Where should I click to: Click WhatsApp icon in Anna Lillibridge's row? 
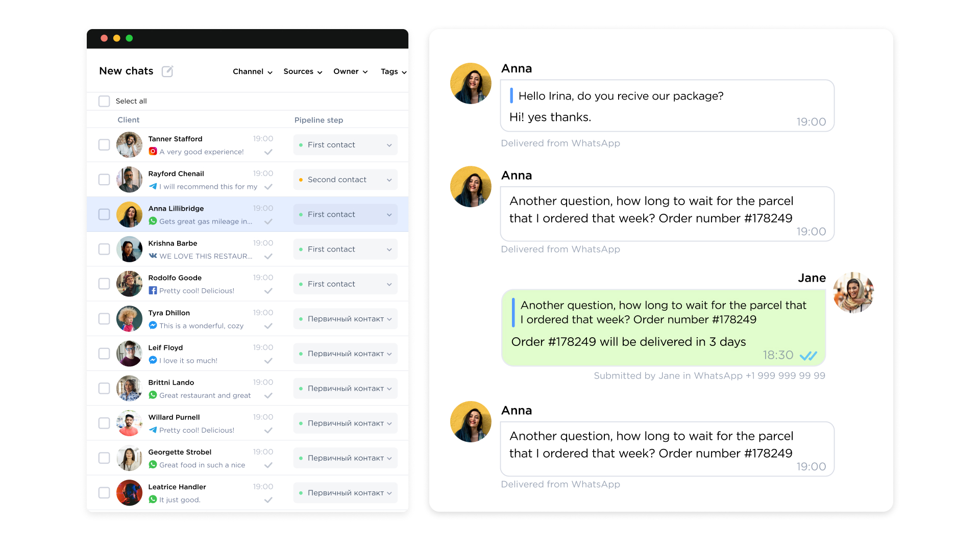click(153, 221)
